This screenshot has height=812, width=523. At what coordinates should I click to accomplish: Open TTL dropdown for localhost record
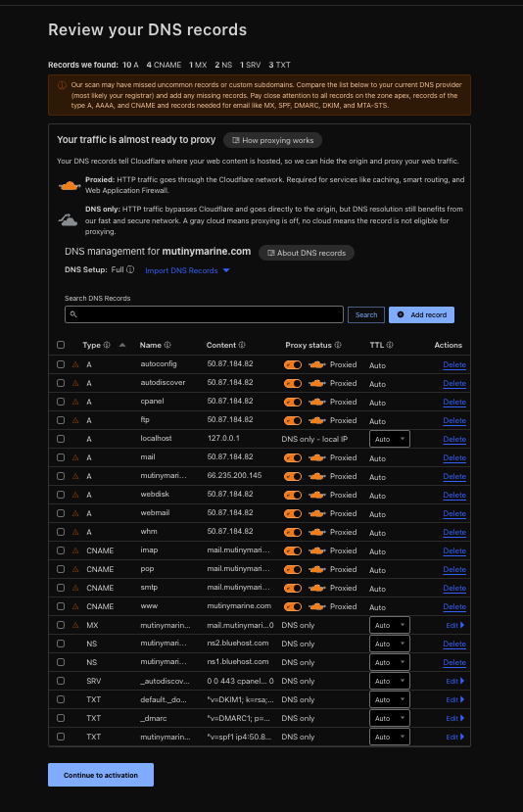[390, 439]
